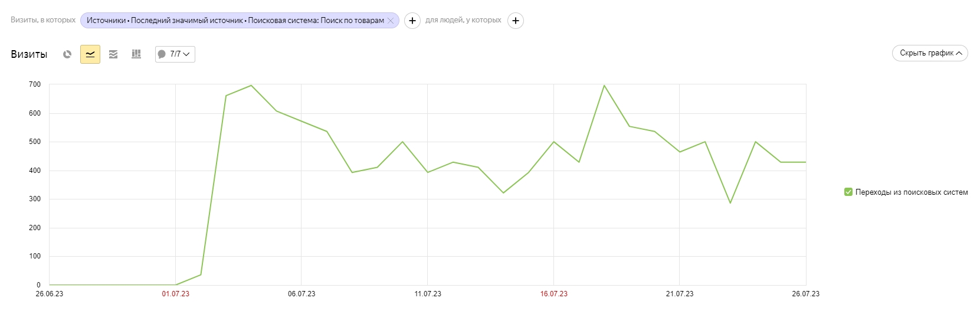
Task: Add a visit condition with plus button
Action: click(412, 21)
